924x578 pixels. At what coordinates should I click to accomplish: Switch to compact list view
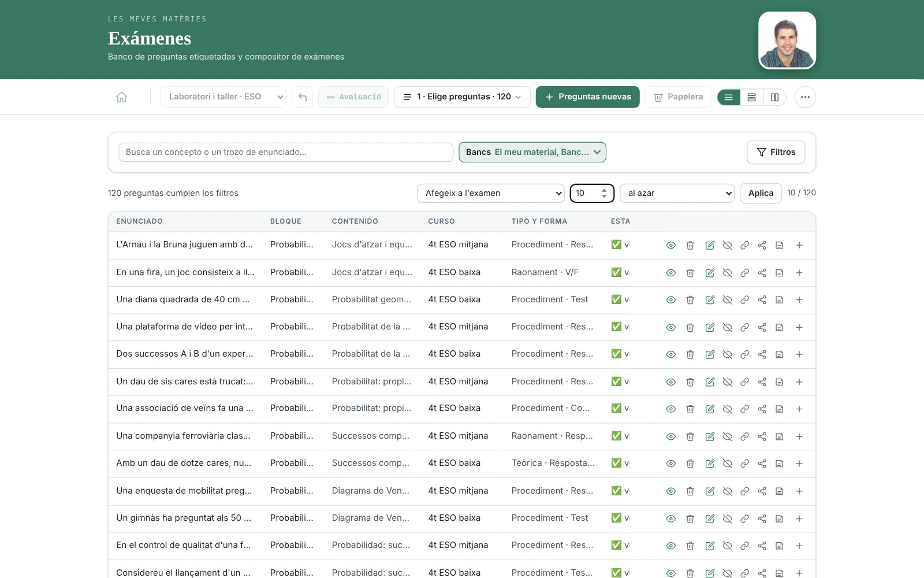pyautogui.click(x=729, y=97)
